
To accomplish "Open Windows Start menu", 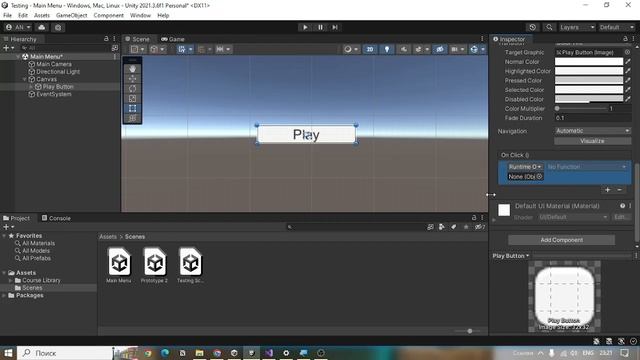I will (8, 353).
